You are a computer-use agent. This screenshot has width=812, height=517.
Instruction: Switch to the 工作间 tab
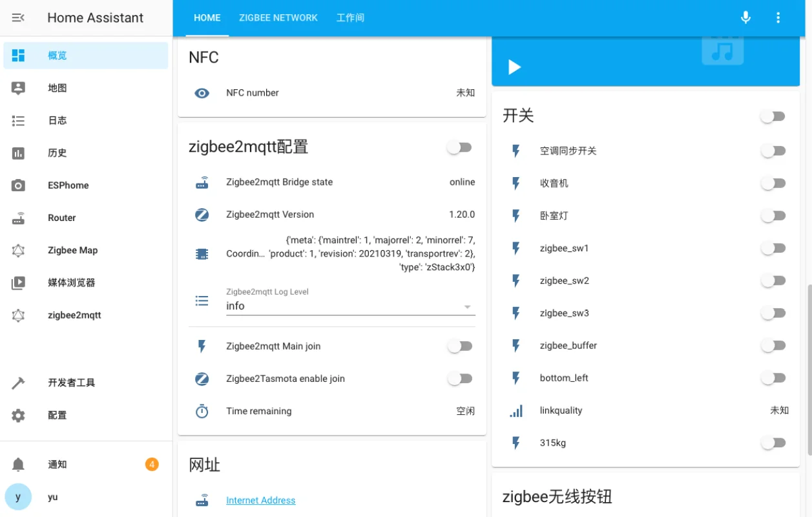(350, 18)
